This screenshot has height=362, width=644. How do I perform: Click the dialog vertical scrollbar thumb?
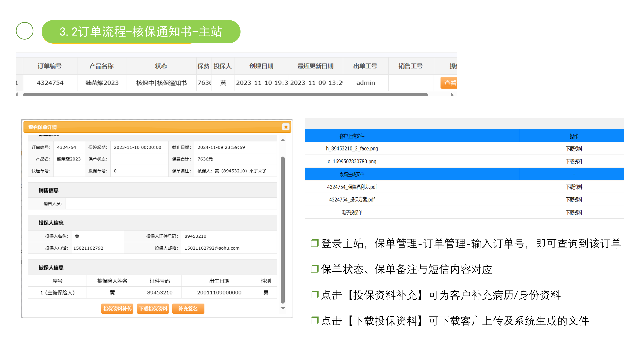pyautogui.click(x=283, y=230)
